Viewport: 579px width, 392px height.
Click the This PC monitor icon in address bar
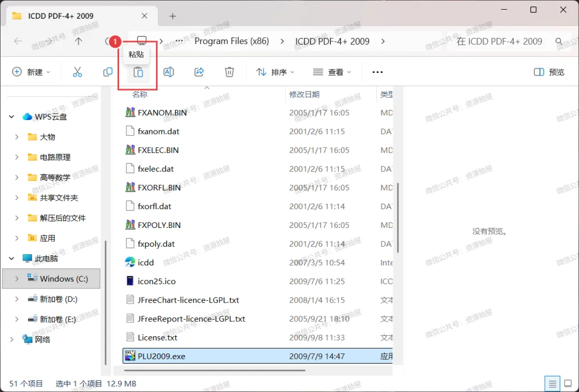tap(142, 41)
